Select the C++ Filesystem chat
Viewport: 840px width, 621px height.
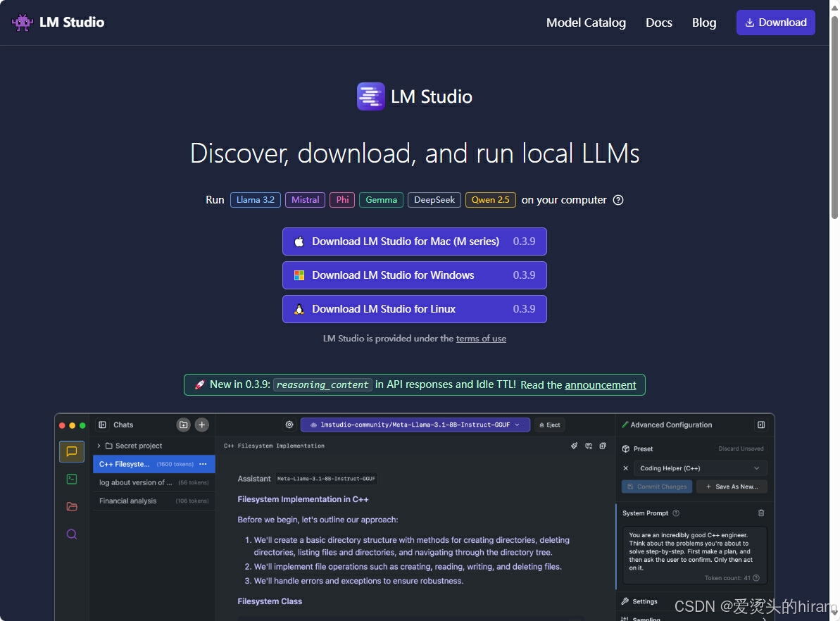coord(153,464)
